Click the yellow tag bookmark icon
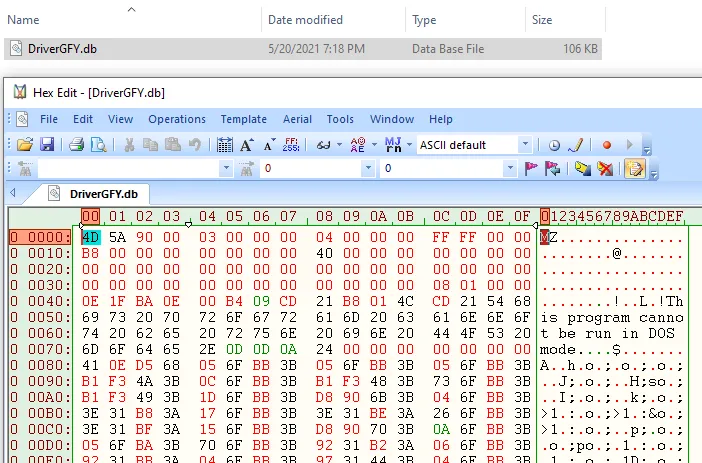Image resolution: width=702 pixels, height=463 pixels. (x=582, y=168)
